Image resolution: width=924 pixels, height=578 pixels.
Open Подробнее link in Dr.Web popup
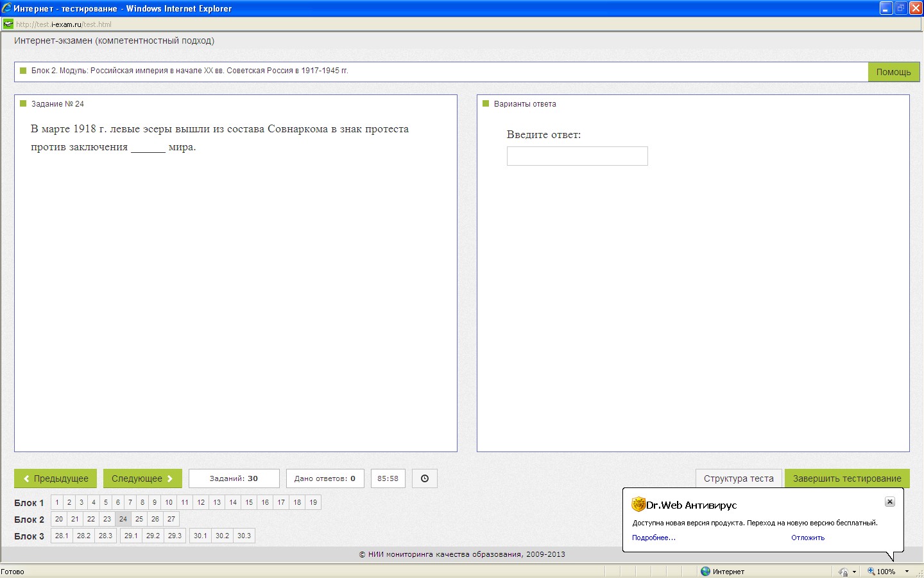point(654,538)
